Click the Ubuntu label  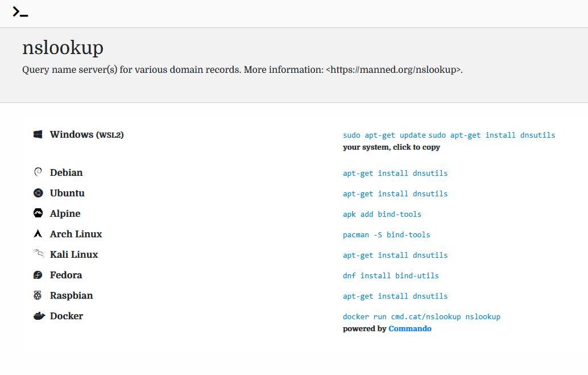[67, 193]
